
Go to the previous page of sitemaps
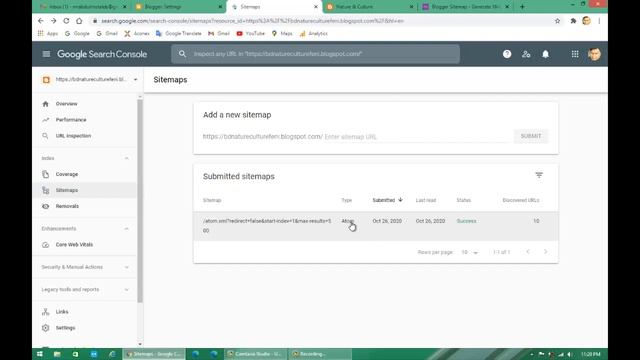tap(528, 252)
